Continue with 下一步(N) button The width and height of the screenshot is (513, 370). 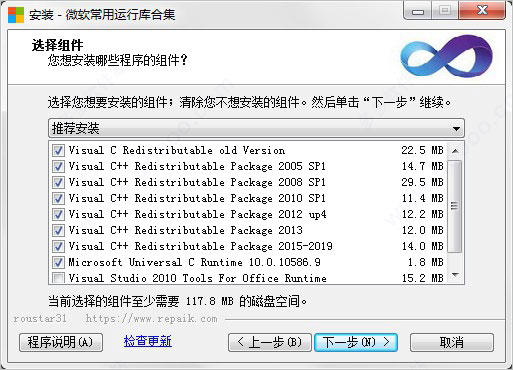coord(356,342)
